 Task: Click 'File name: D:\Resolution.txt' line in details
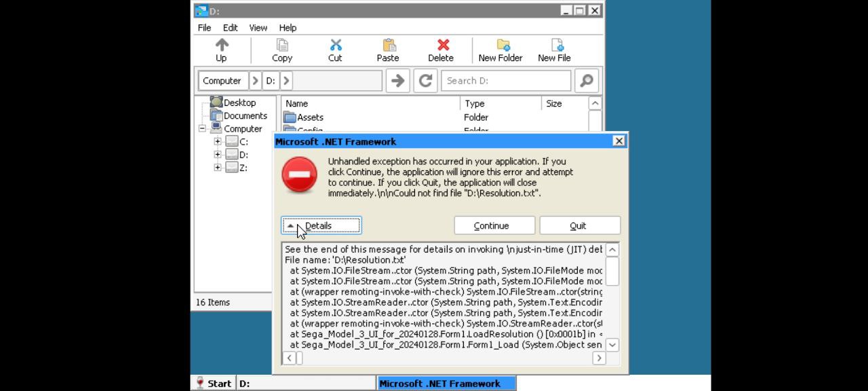point(345,259)
